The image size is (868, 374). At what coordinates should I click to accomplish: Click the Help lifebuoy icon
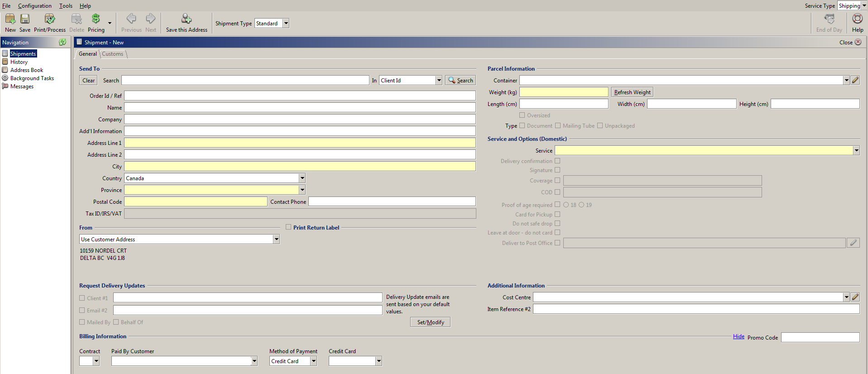(858, 19)
